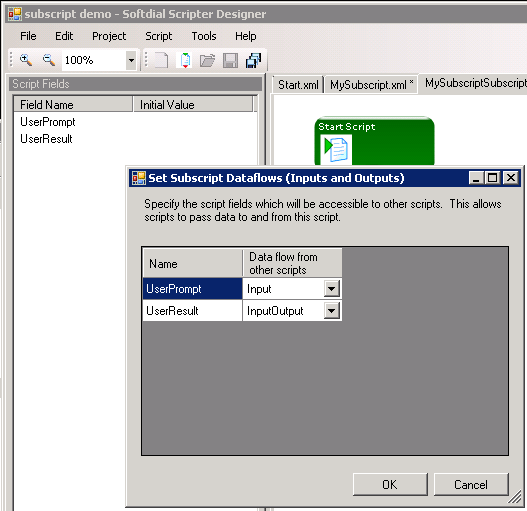The height and width of the screenshot is (511, 527).
Task: Open the 100% zoom level dropdown
Action: click(131, 61)
